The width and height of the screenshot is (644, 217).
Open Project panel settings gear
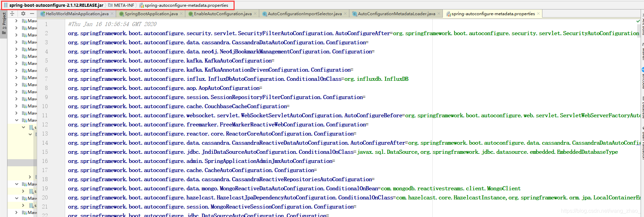tap(23, 14)
